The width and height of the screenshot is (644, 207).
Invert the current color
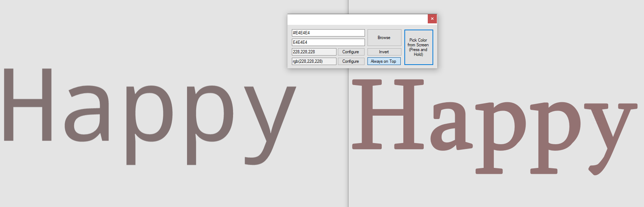384,52
